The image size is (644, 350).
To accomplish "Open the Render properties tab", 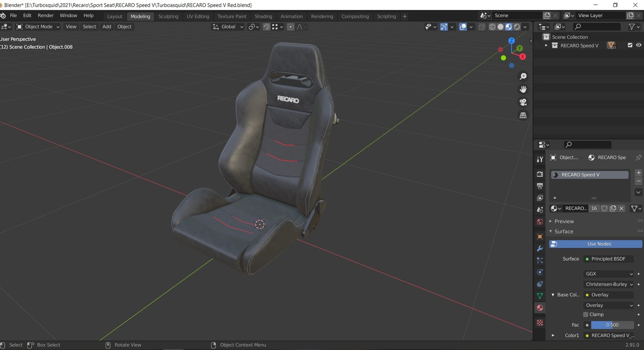I will 540,174.
